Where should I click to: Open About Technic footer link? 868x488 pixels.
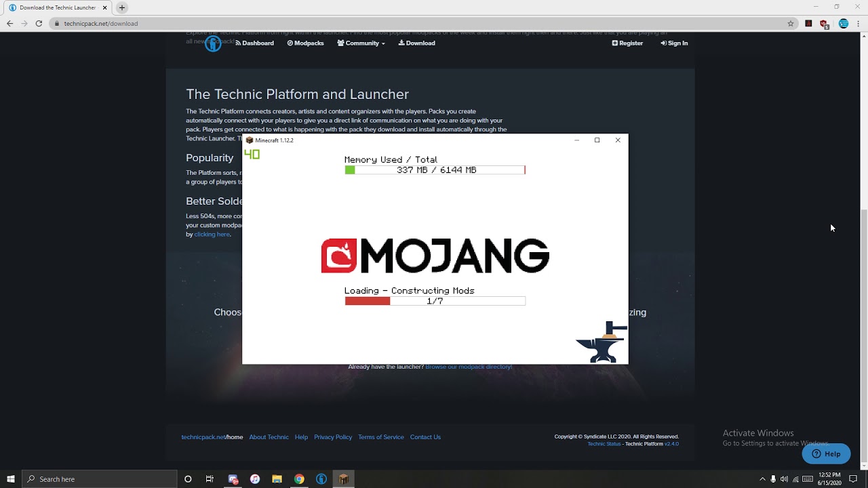point(269,437)
